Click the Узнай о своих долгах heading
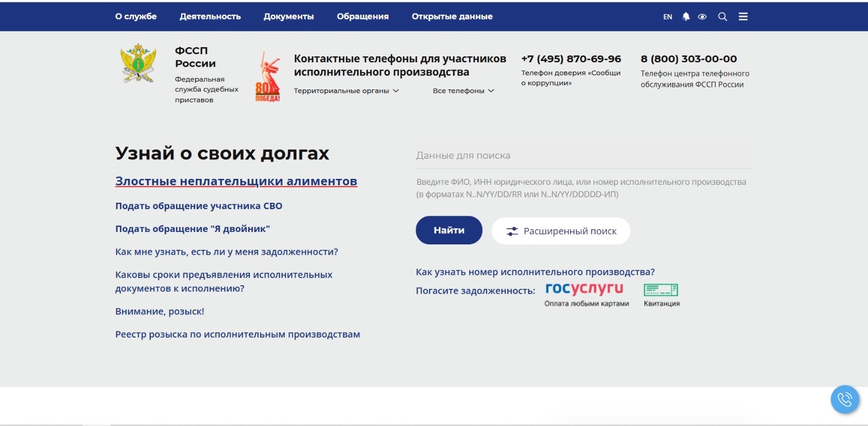The image size is (868, 426). (x=222, y=153)
